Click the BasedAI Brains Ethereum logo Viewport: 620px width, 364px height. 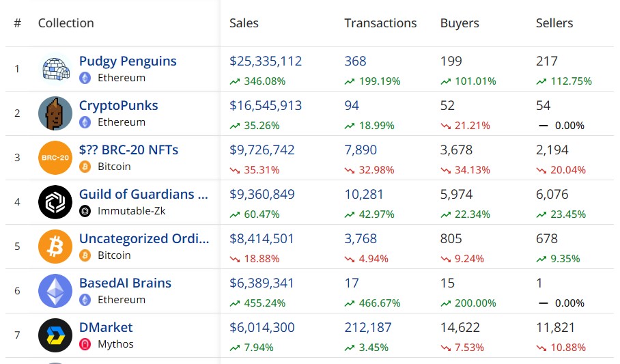pyautogui.click(x=55, y=291)
